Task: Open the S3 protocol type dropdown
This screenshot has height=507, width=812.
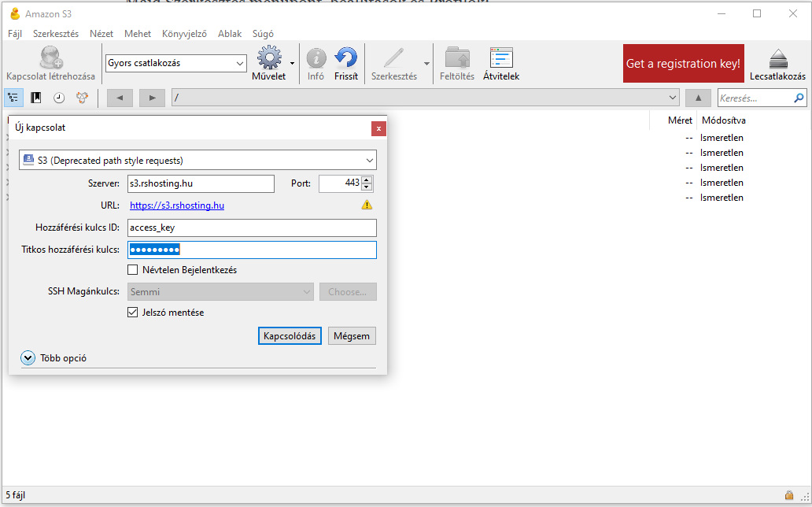Action: 197,160
